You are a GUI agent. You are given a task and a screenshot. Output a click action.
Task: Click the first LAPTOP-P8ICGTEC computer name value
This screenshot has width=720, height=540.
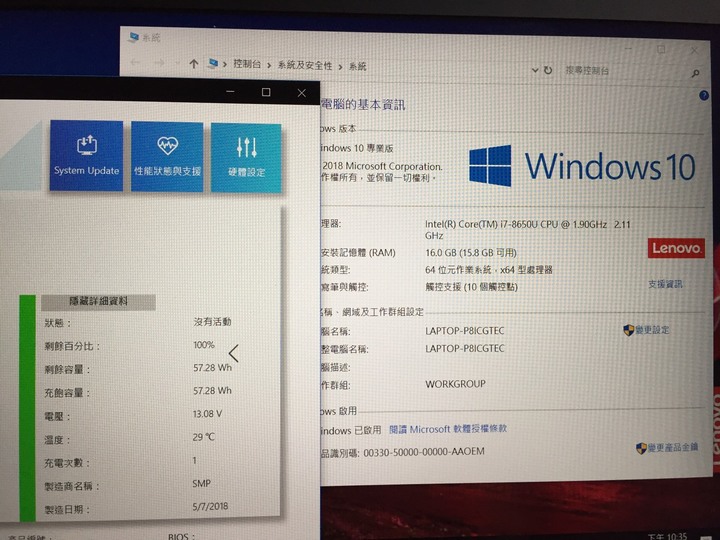click(465, 331)
